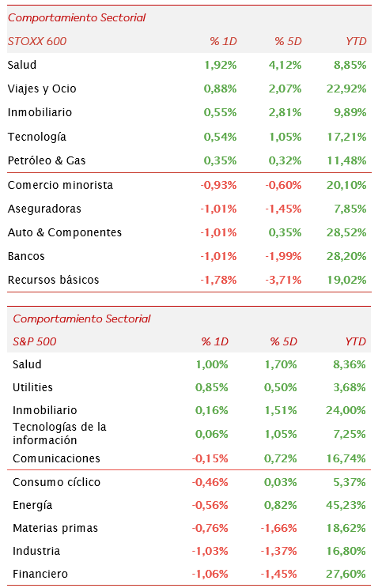The width and height of the screenshot is (382, 588).
Task: Click the S&P 500 % 5D header
Action: (x=284, y=341)
